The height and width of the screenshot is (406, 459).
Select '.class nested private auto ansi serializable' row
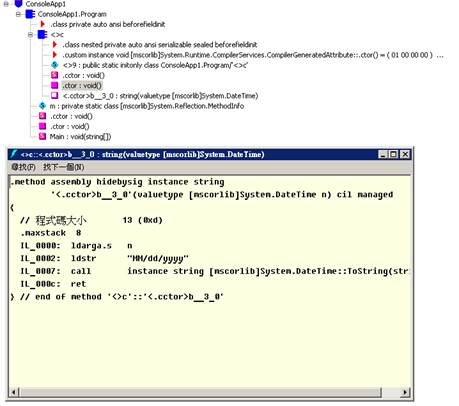pos(160,45)
